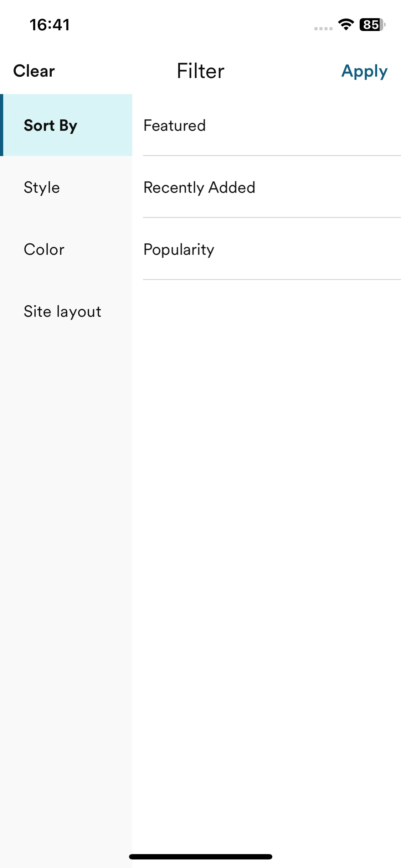Image resolution: width=401 pixels, height=868 pixels.
Task: Tap the 16:41 clock in status bar
Action: pos(50,25)
